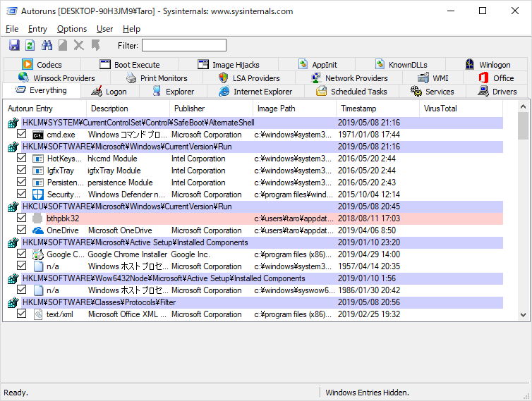
Task: Click inside the Filter text field
Action: pos(184,45)
